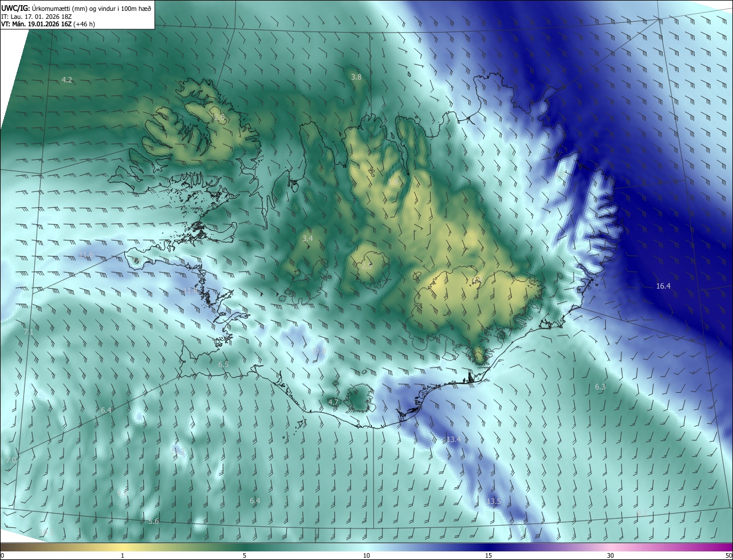Select the 4.2 value label
This screenshot has height=560, width=733.
pos(67,80)
